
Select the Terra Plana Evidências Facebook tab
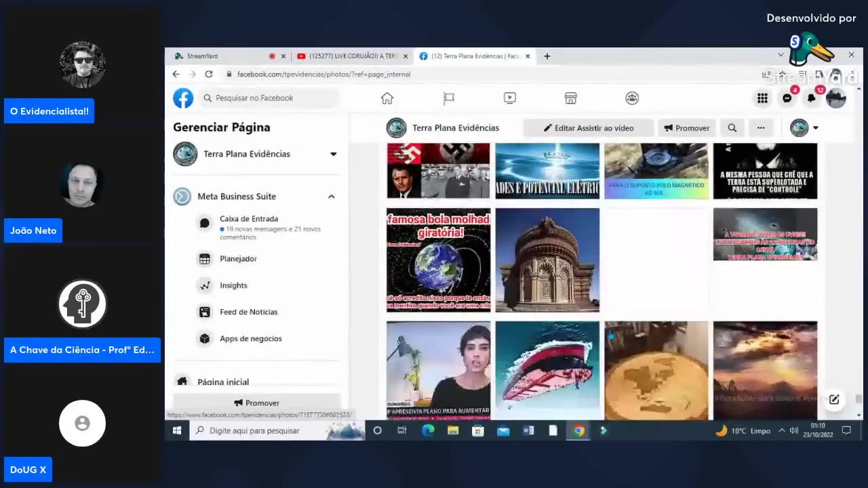(x=475, y=56)
